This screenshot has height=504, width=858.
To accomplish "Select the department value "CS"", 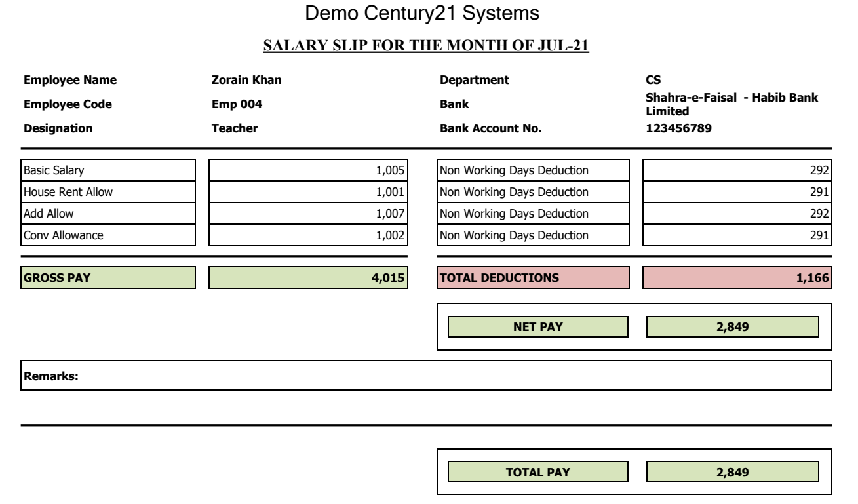I will [x=653, y=81].
